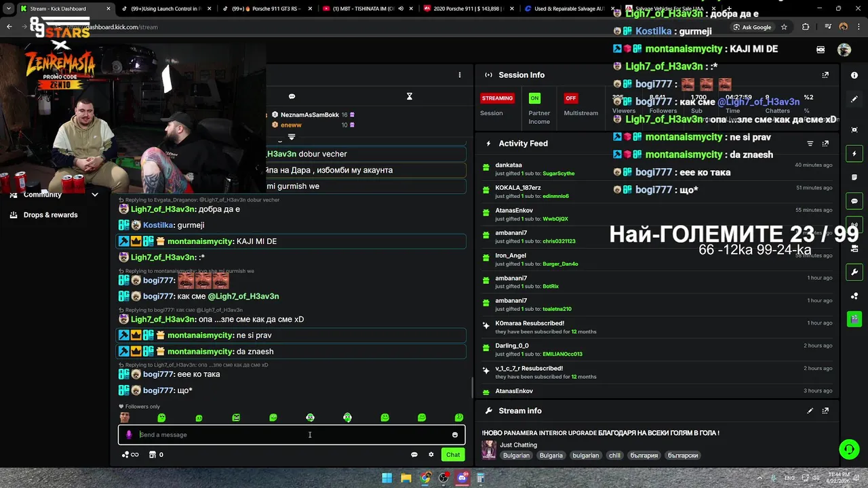
Task: Click Ask Google button in address bar
Action: click(x=751, y=27)
